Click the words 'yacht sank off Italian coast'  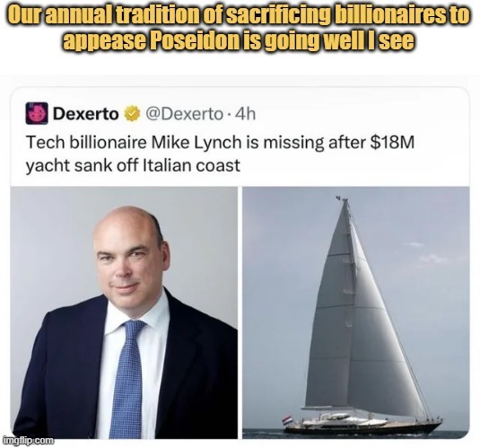(x=133, y=166)
